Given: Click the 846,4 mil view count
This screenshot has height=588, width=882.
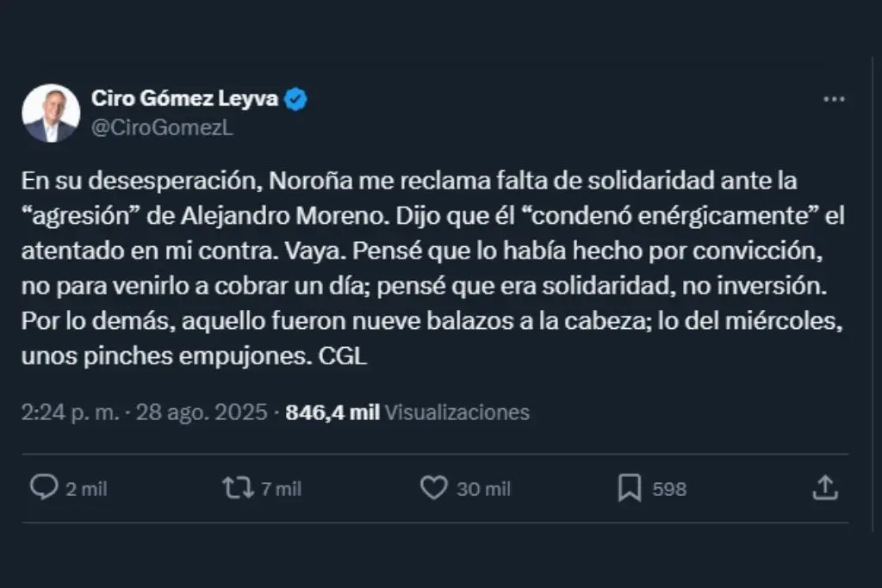Looking at the screenshot, I should pos(332,412).
